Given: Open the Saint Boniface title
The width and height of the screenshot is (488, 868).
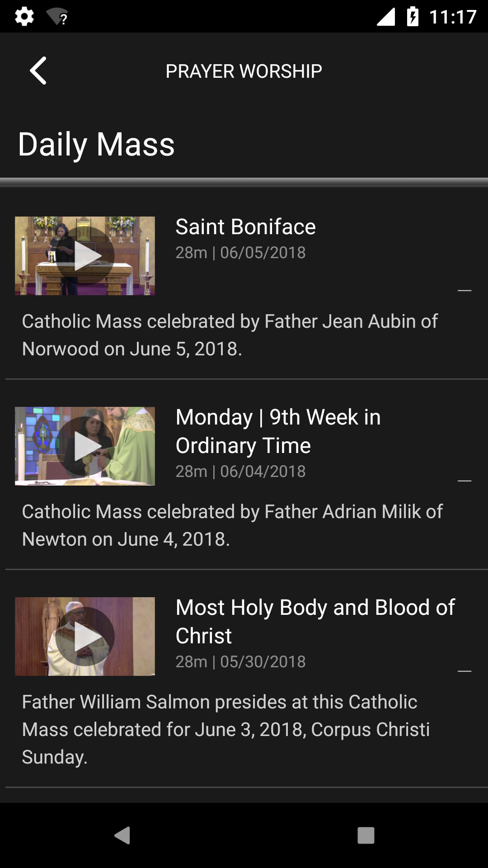Looking at the screenshot, I should pyautogui.click(x=245, y=227).
